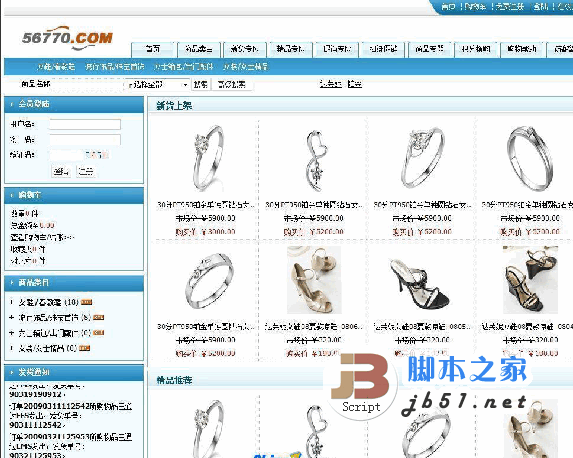Focus the 商品名称 search text field

point(88,84)
